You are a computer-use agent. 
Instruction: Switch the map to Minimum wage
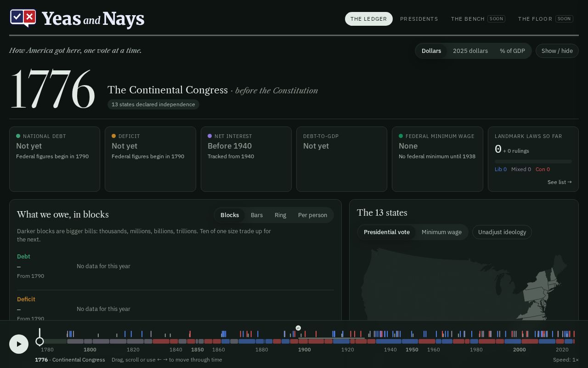(x=441, y=232)
